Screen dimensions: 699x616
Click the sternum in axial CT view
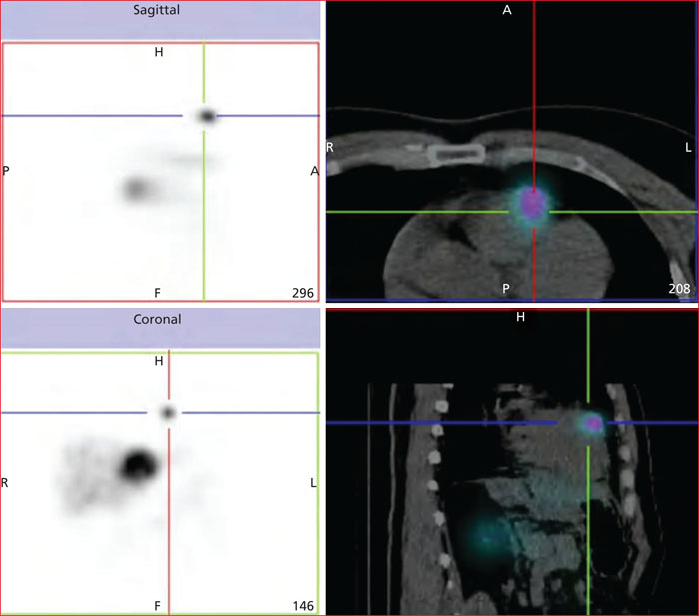[x=456, y=154]
